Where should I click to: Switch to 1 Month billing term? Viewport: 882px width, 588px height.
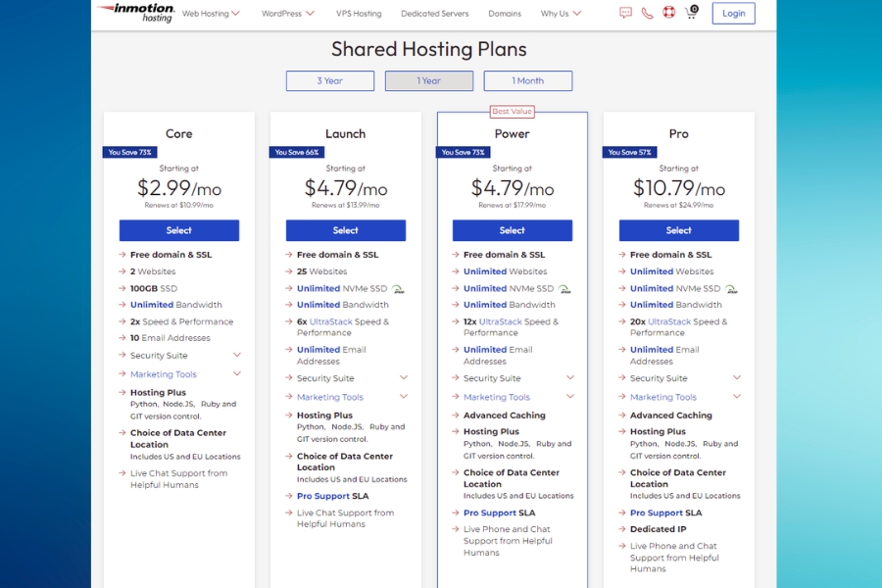[x=528, y=80]
